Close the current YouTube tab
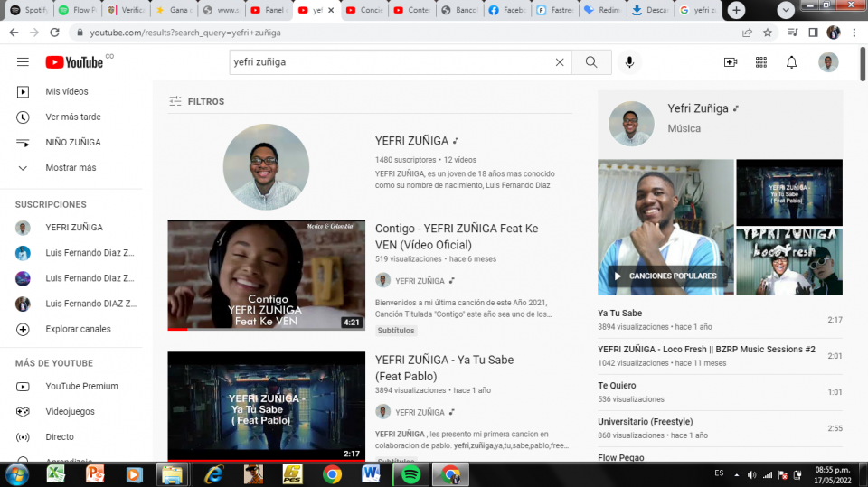Viewport: 868px width, 487px height. coord(331,10)
